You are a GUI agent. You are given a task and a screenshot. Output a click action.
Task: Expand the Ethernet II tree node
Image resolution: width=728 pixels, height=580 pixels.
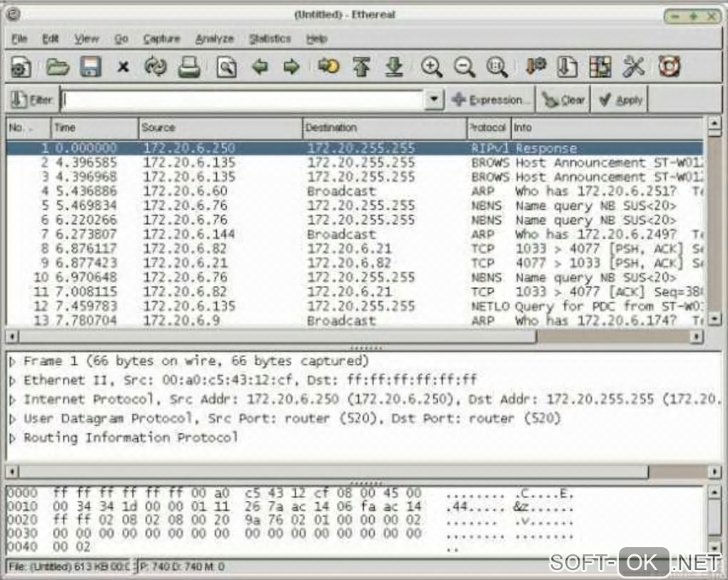point(13,380)
